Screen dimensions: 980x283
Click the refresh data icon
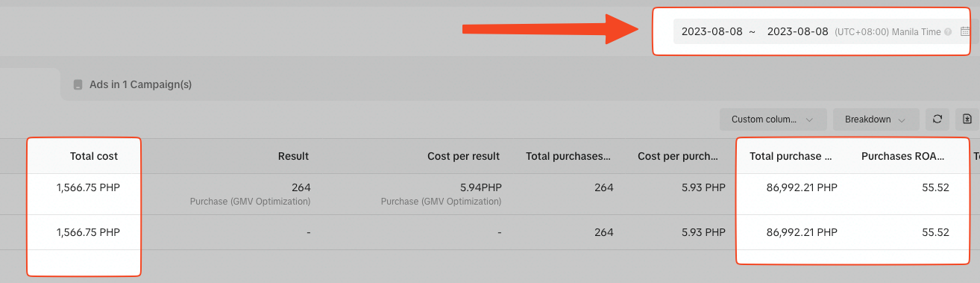[937, 119]
